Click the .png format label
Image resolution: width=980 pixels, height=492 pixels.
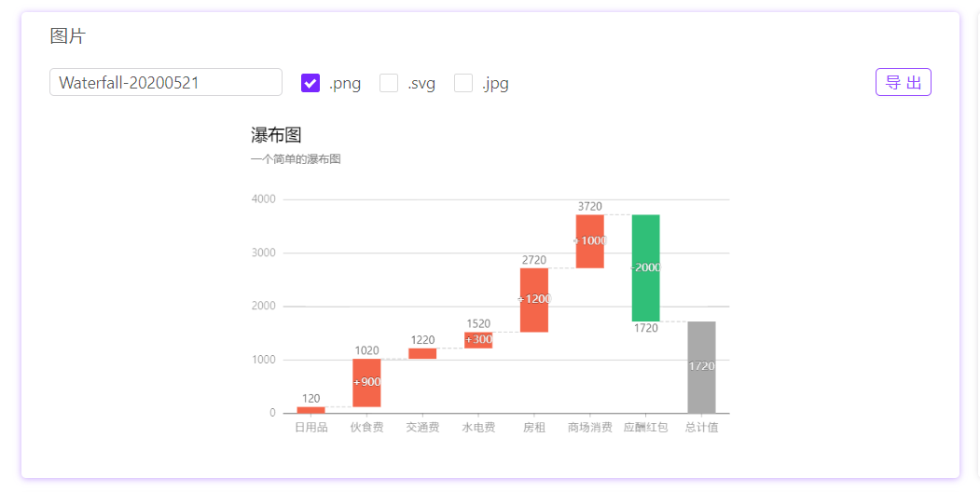tap(344, 84)
